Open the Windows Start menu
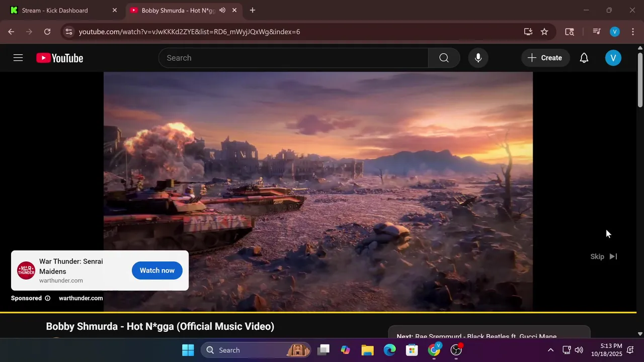Screen dimensions: 644x362 point(188,350)
